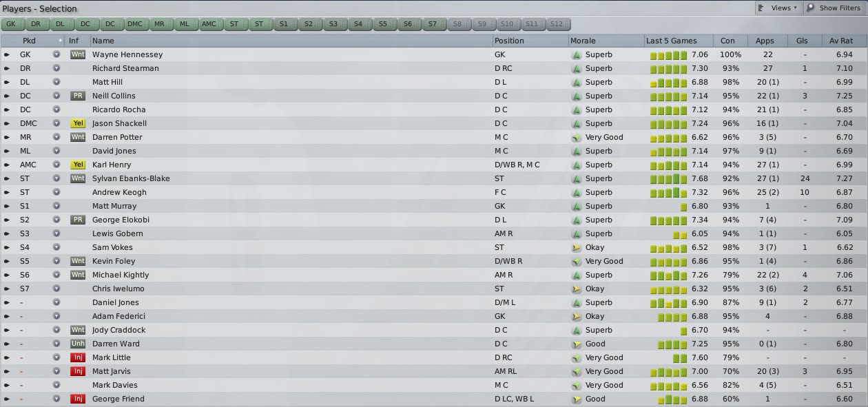
Task: Open the pick dropdown for Richard Stearman
Action: (x=56, y=68)
